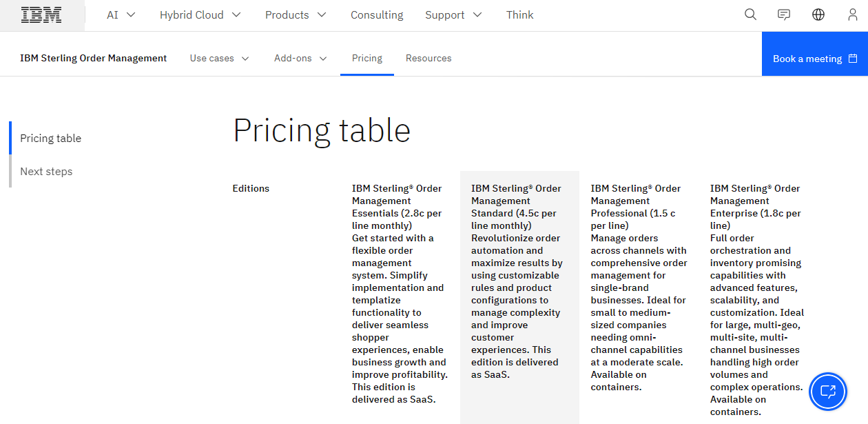The width and height of the screenshot is (868, 424).
Task: Expand the Products menu
Action: tap(297, 14)
